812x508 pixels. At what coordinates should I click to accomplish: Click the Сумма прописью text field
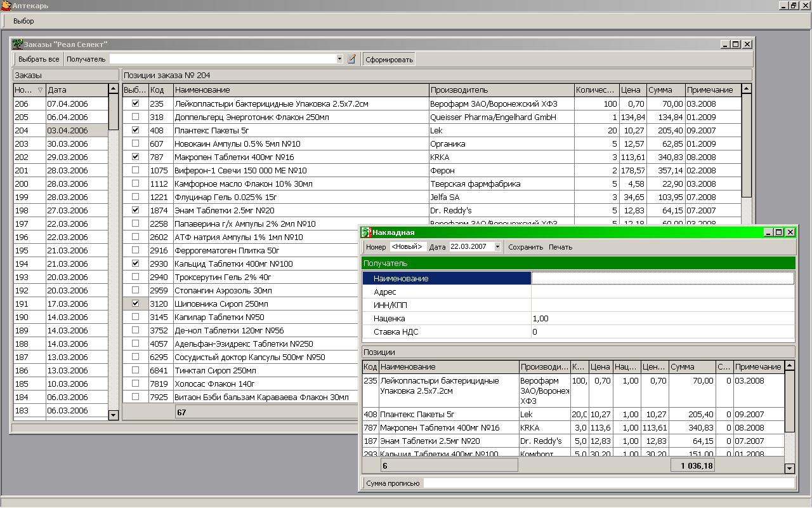608,483
